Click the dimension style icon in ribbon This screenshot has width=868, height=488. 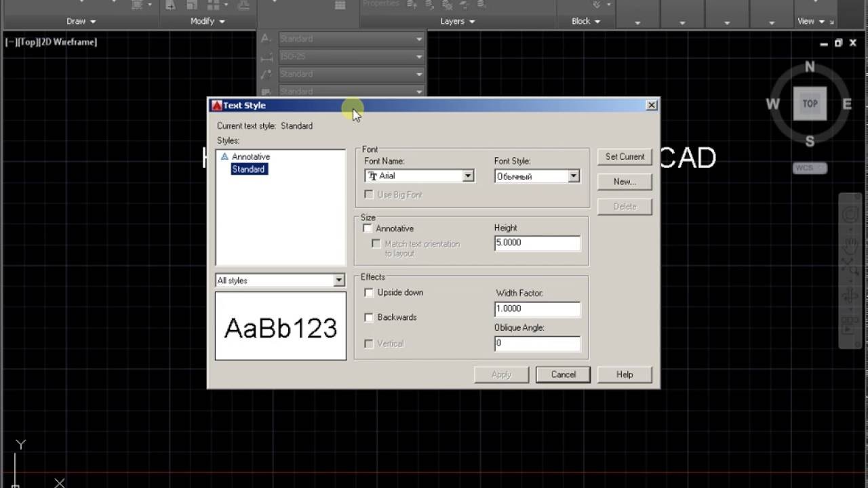tap(267, 57)
